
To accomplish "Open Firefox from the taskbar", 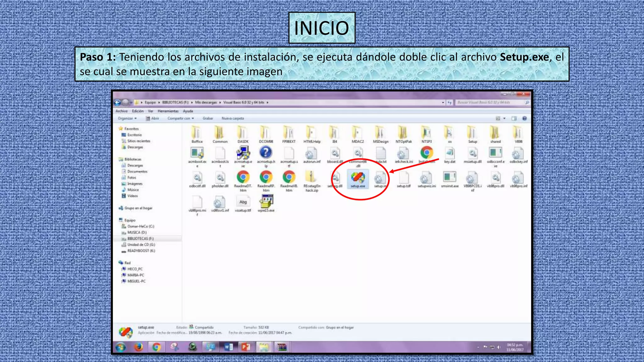I will [138, 347].
